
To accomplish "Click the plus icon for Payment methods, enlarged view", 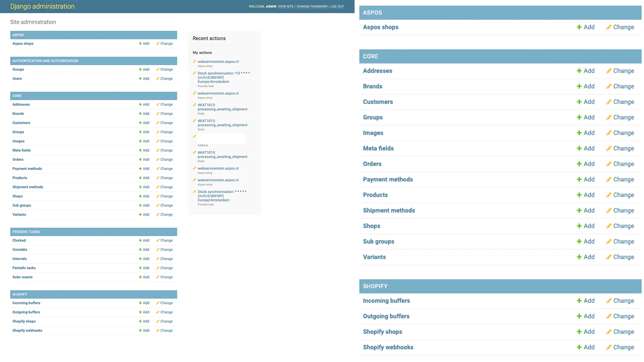I will click(579, 179).
